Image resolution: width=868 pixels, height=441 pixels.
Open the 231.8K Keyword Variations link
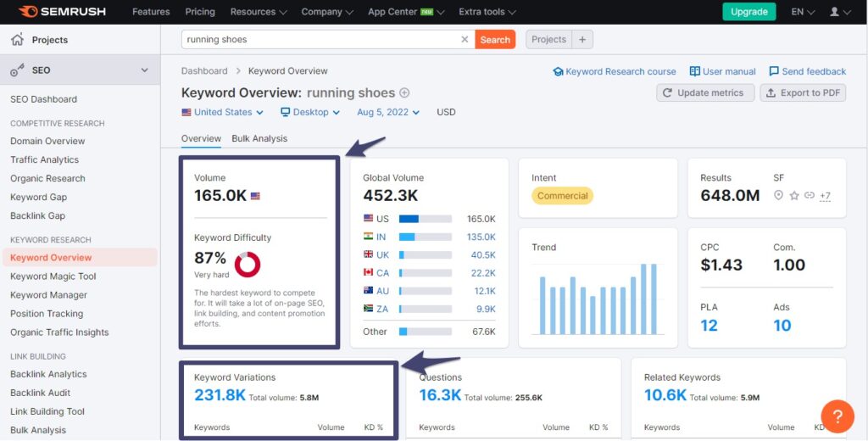tap(220, 394)
